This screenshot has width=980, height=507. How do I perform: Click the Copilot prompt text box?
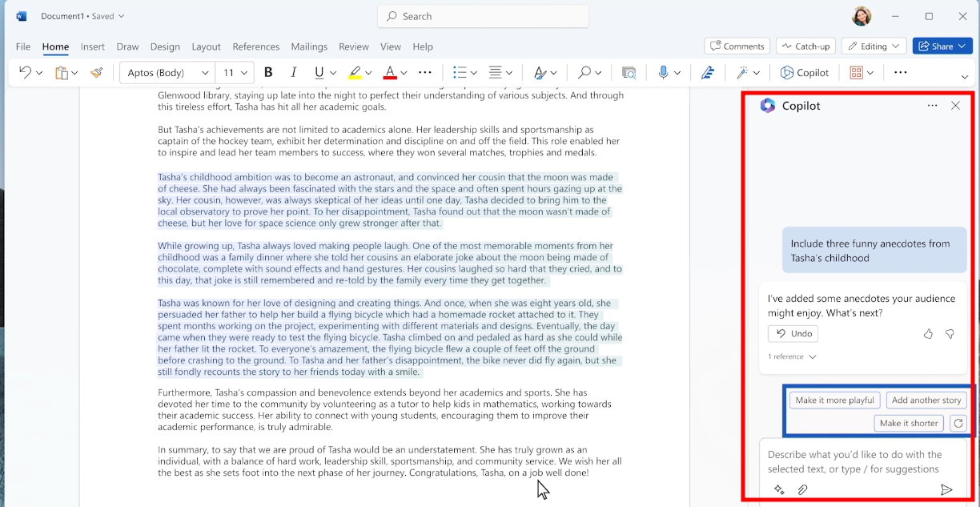click(x=862, y=462)
